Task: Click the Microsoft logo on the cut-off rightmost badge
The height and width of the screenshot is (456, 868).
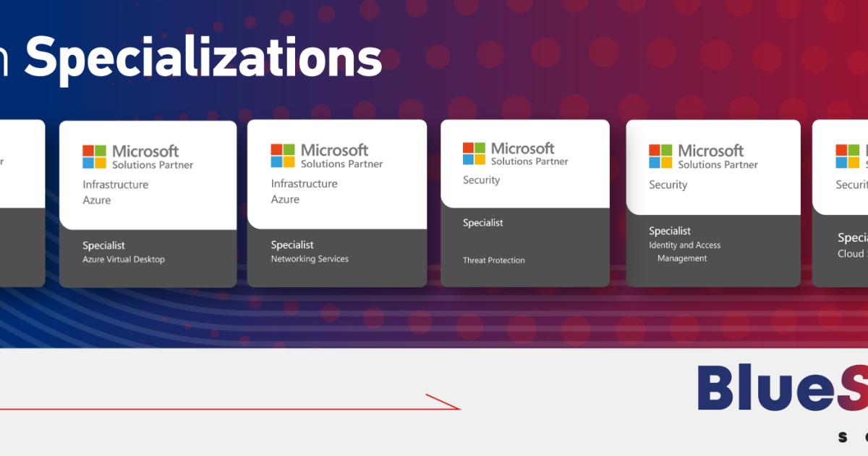Action: 847,156
